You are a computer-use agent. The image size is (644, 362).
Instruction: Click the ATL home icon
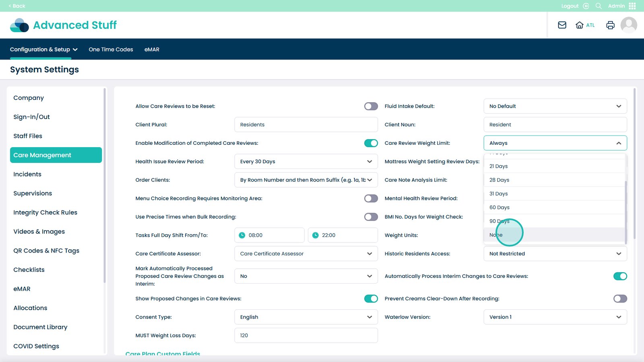click(x=580, y=25)
